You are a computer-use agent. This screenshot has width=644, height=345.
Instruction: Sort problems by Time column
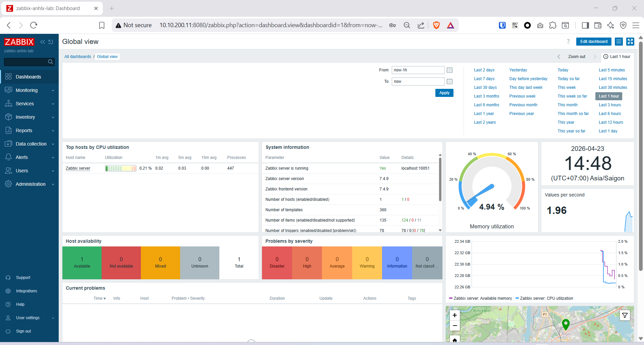tap(99, 298)
